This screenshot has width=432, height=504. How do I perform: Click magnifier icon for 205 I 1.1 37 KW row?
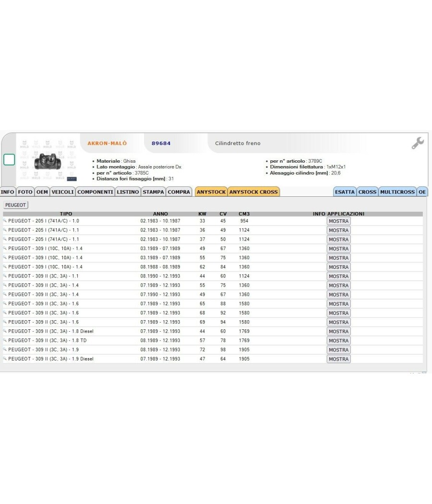(5, 239)
